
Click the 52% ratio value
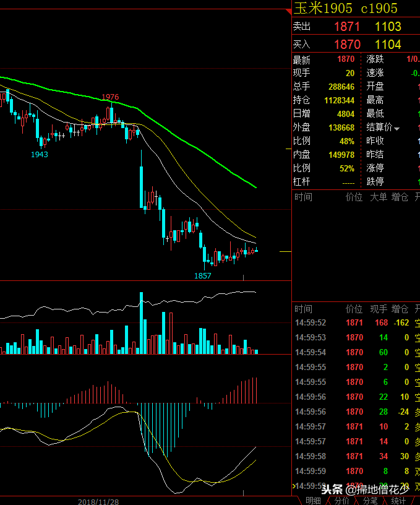pyautogui.click(x=346, y=168)
